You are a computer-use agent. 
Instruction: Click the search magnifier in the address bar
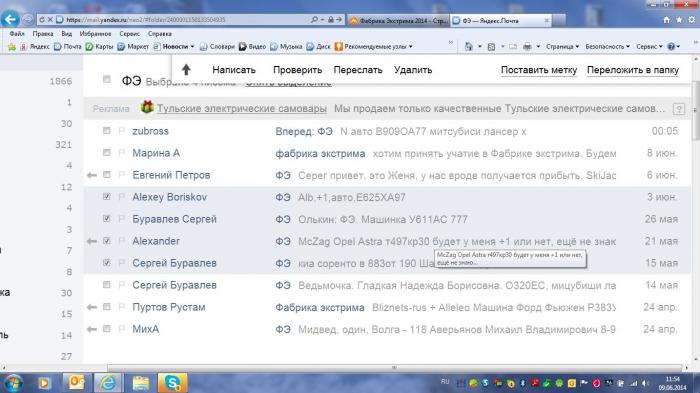tap(314, 20)
